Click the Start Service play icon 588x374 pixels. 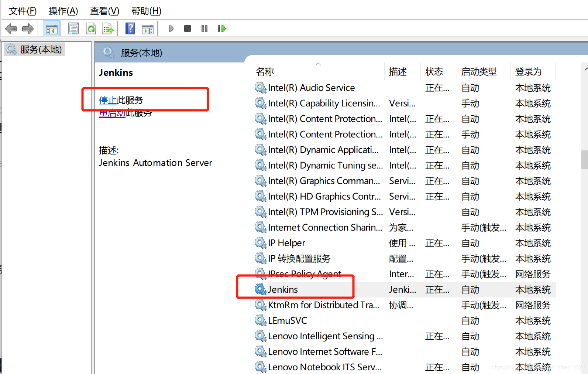(x=171, y=28)
